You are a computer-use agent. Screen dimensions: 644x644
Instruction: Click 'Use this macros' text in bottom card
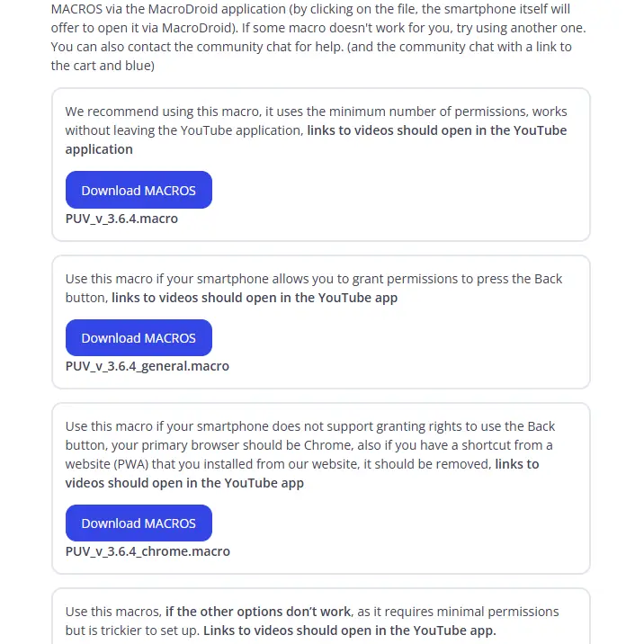(112, 612)
